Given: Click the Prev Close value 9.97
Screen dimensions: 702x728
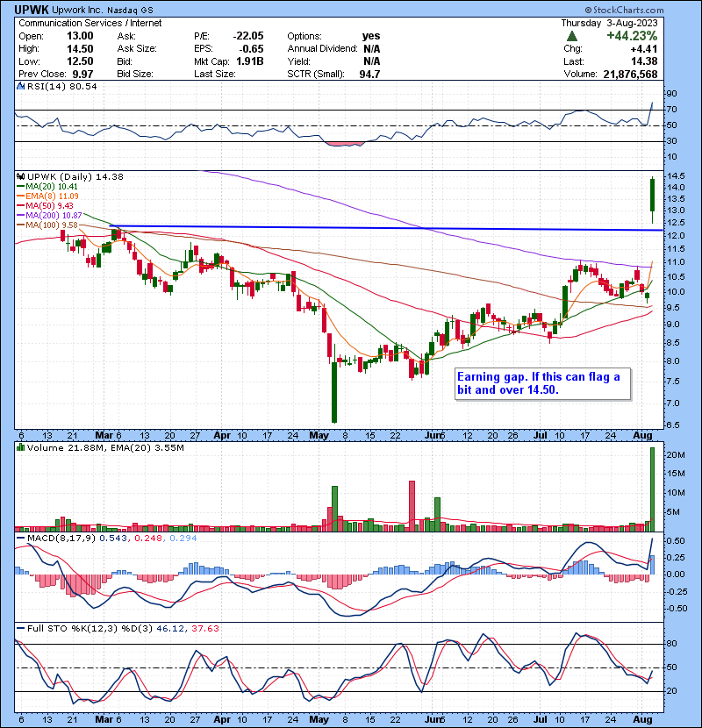Looking at the screenshot, I should click(x=82, y=75).
